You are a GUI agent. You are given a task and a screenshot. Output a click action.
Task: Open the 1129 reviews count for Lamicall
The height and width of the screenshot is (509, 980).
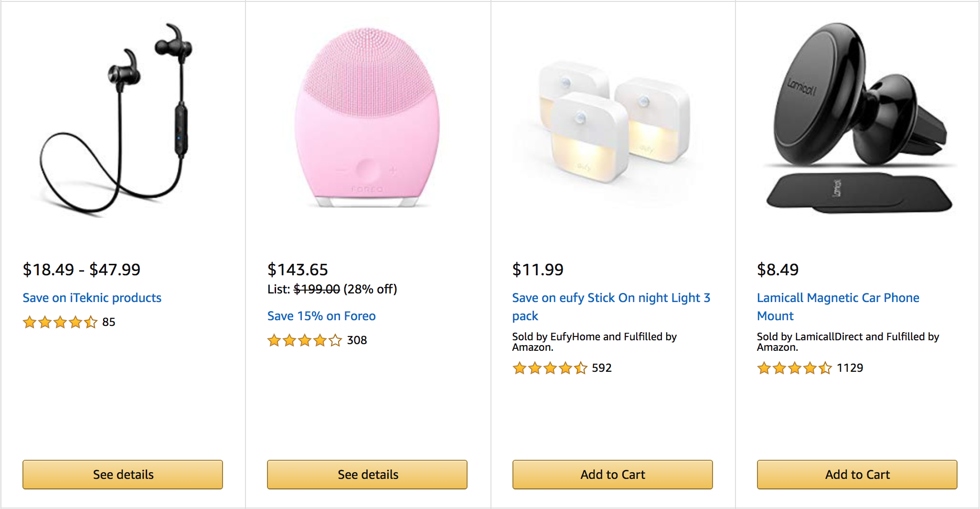point(850,368)
